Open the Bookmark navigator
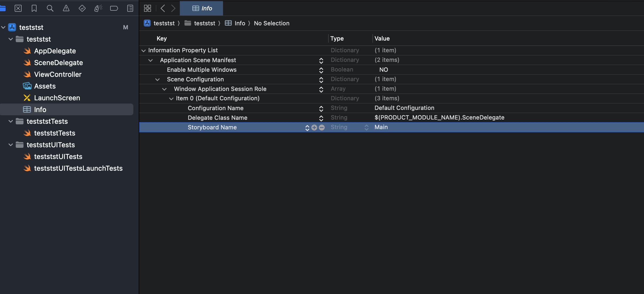The height and width of the screenshot is (294, 644). click(34, 9)
